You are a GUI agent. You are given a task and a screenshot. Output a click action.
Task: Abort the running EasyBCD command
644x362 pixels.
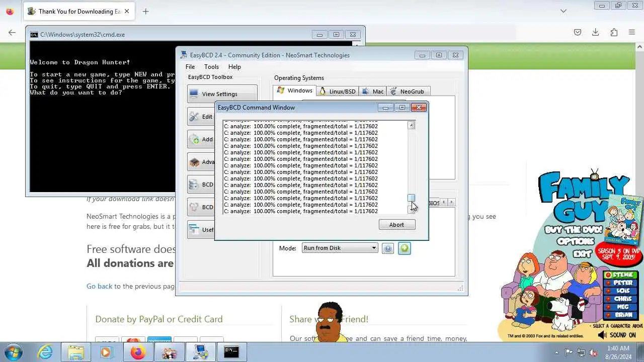[x=396, y=225]
